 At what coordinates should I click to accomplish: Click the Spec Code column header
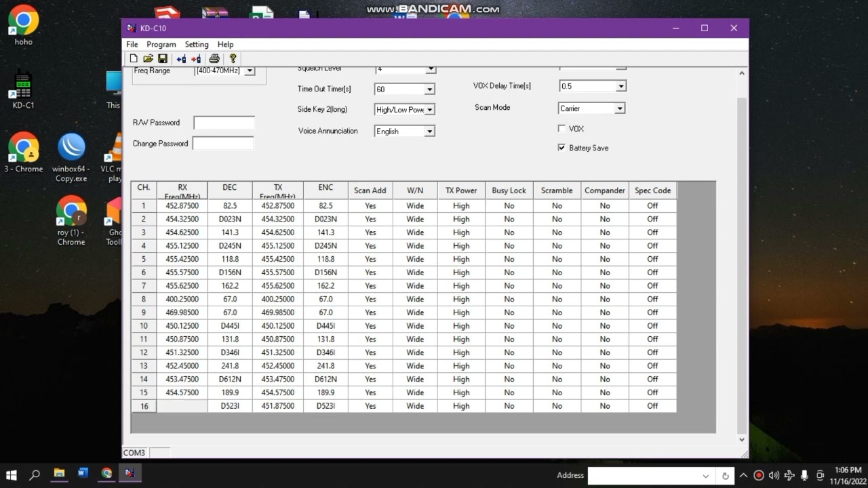click(x=652, y=190)
